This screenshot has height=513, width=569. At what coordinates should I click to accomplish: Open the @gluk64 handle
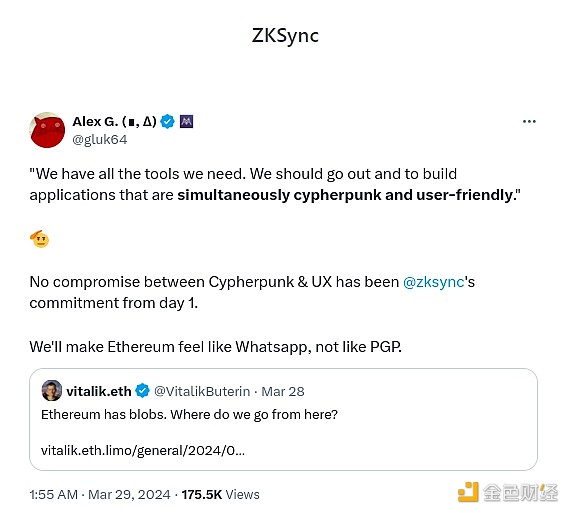(x=100, y=140)
